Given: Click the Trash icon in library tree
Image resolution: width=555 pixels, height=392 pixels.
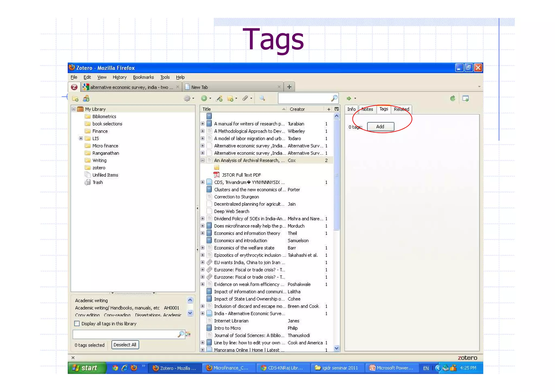Looking at the screenshot, I should point(88,182).
